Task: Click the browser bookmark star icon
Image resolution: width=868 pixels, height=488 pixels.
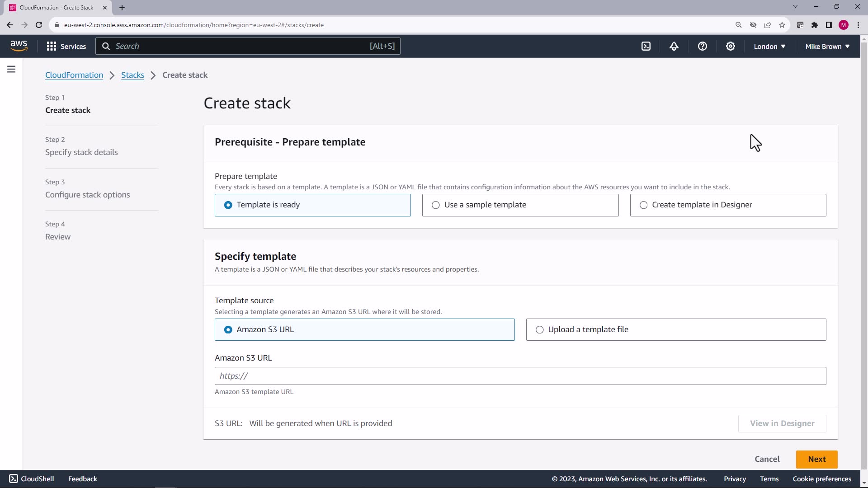Action: [782, 25]
